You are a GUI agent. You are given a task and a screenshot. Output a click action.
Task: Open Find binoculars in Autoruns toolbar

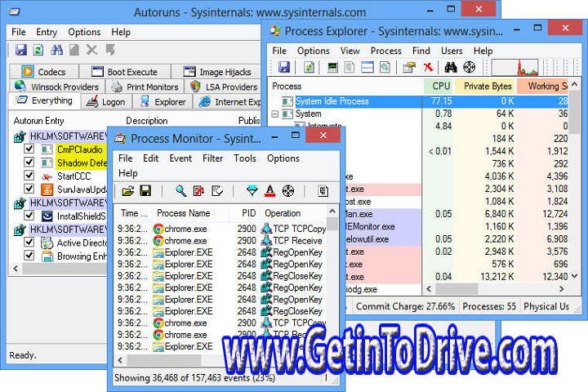point(56,50)
